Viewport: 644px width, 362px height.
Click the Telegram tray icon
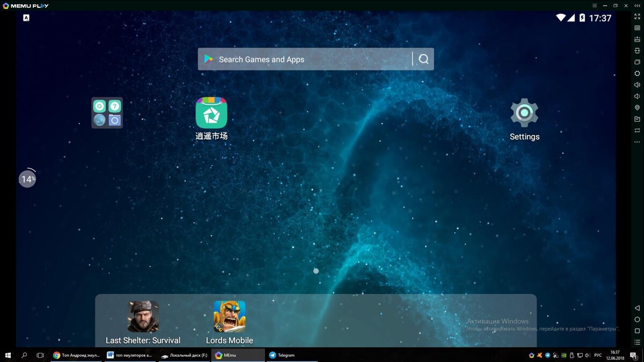tap(547, 355)
